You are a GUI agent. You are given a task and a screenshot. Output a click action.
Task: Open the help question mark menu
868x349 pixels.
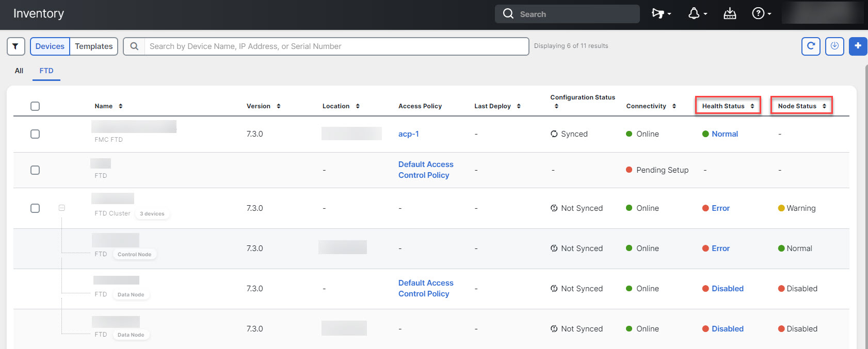pyautogui.click(x=761, y=14)
